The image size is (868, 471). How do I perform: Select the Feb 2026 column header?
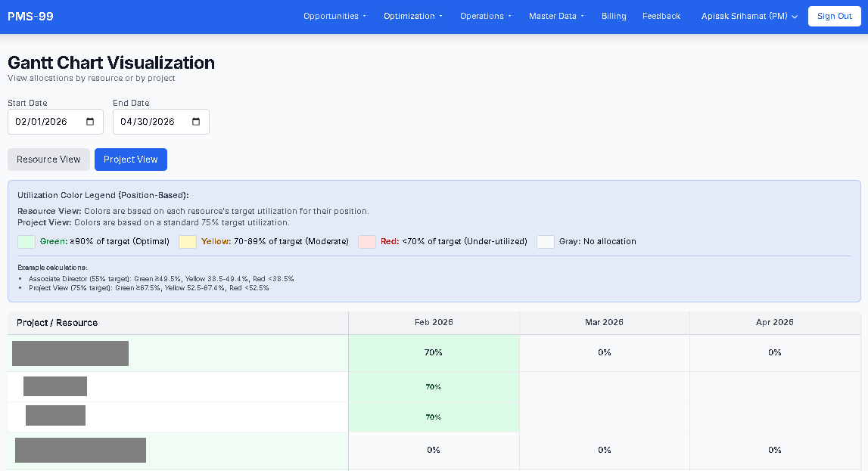click(x=433, y=322)
